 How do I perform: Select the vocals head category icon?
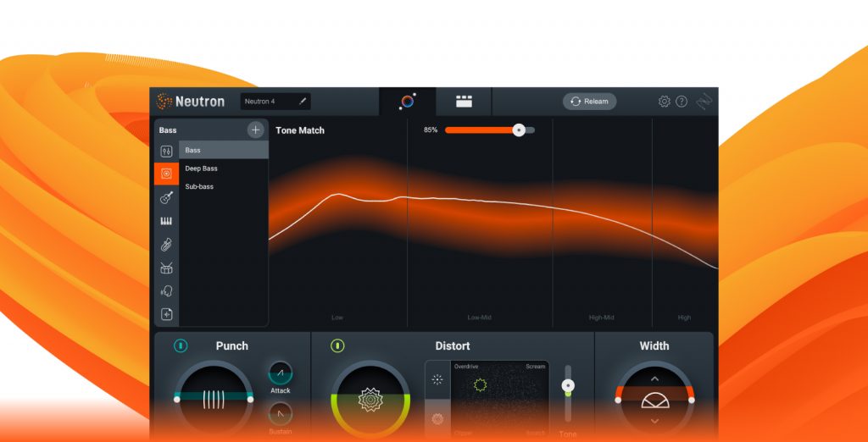tap(166, 291)
